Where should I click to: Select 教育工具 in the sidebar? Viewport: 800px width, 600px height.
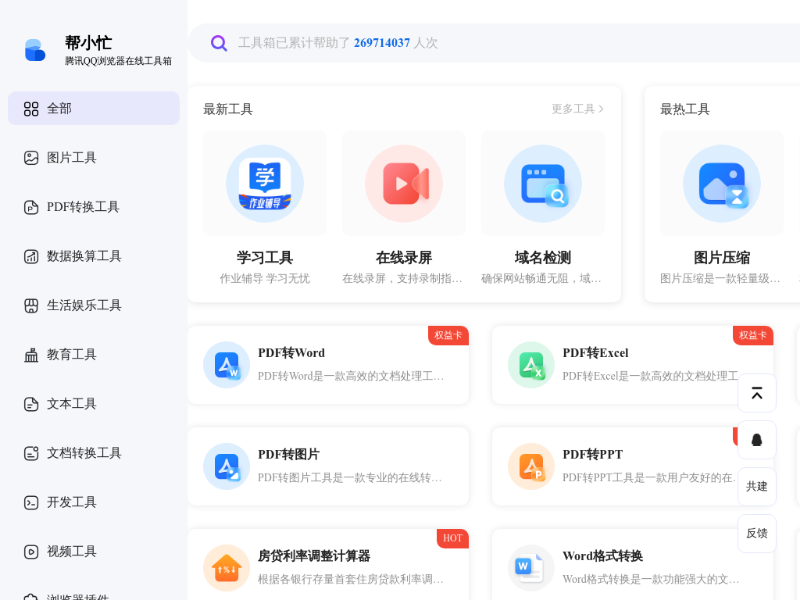tap(94, 355)
